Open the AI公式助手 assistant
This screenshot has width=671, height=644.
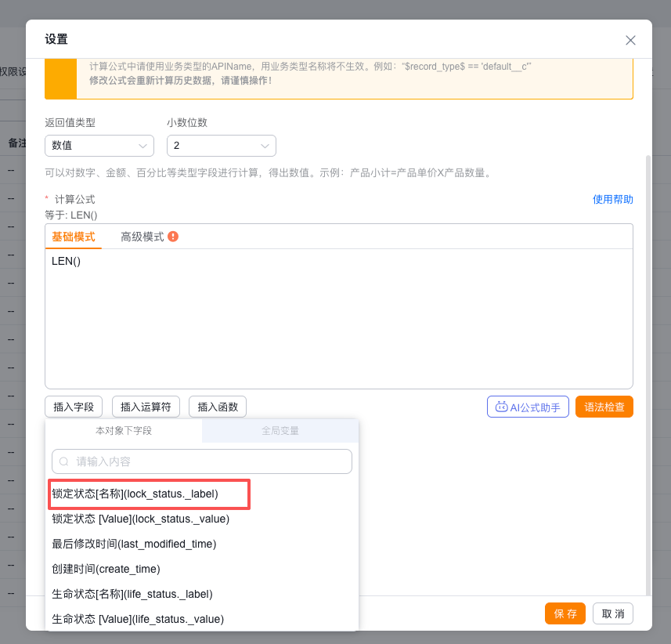(528, 407)
